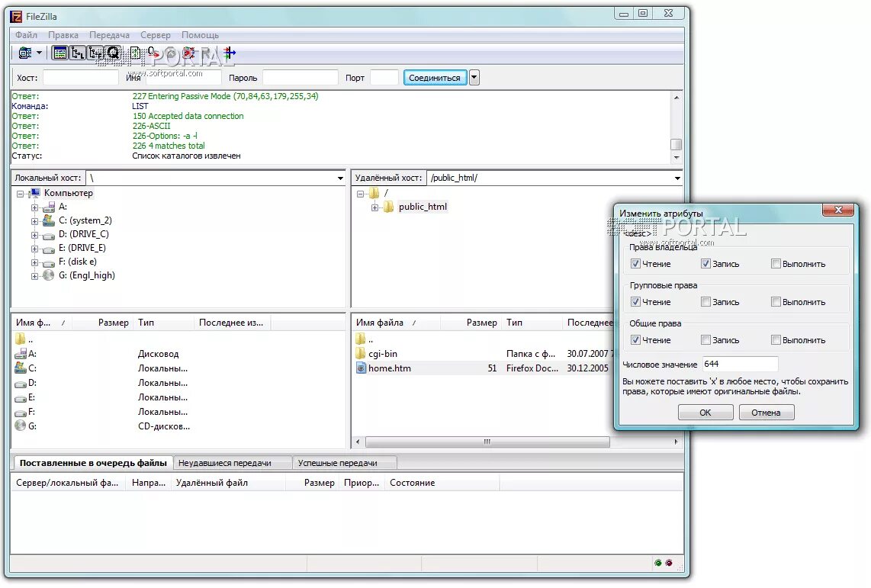Click parent folder '..' icon in local list
The image size is (871, 588).
21,339
